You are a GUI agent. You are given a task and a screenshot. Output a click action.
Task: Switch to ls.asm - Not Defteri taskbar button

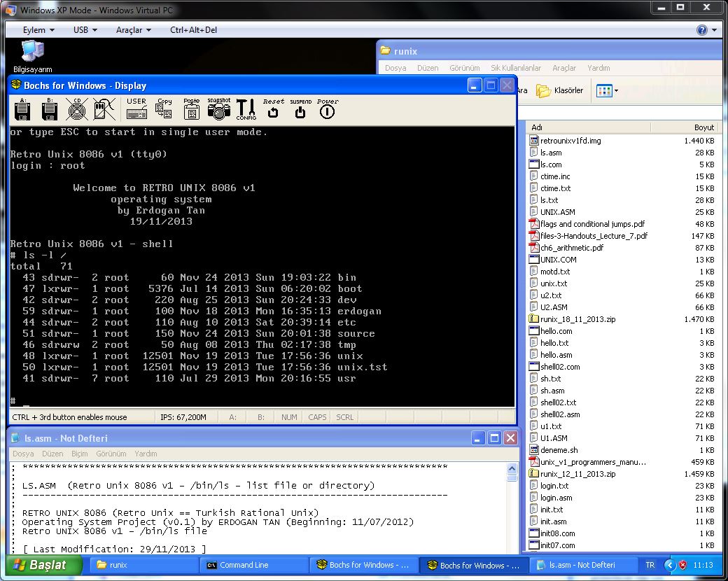click(x=582, y=565)
